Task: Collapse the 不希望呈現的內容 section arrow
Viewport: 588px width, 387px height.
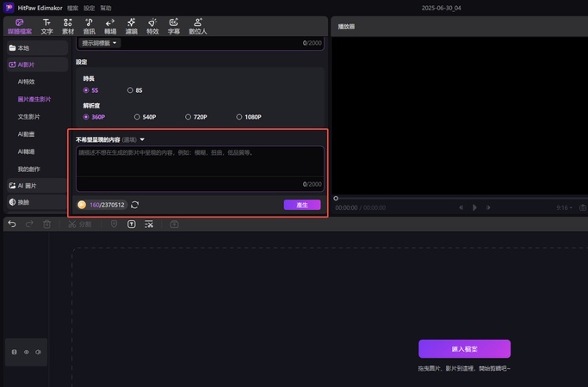Action: [143, 139]
